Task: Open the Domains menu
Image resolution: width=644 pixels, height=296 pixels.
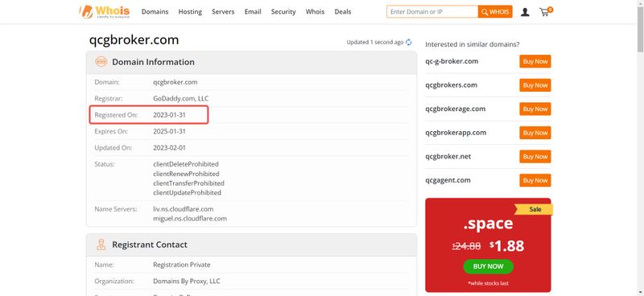Action: (155, 12)
